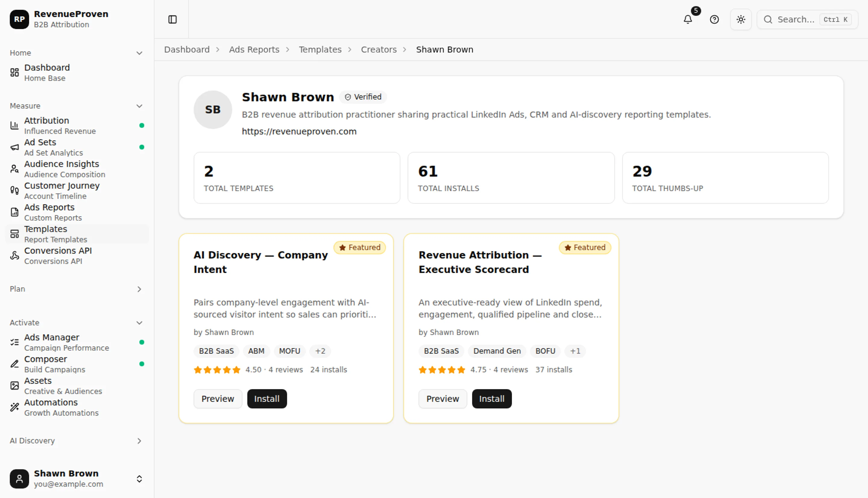The width and height of the screenshot is (868, 498).
Task: Collapse the Measure section
Action: point(77,106)
